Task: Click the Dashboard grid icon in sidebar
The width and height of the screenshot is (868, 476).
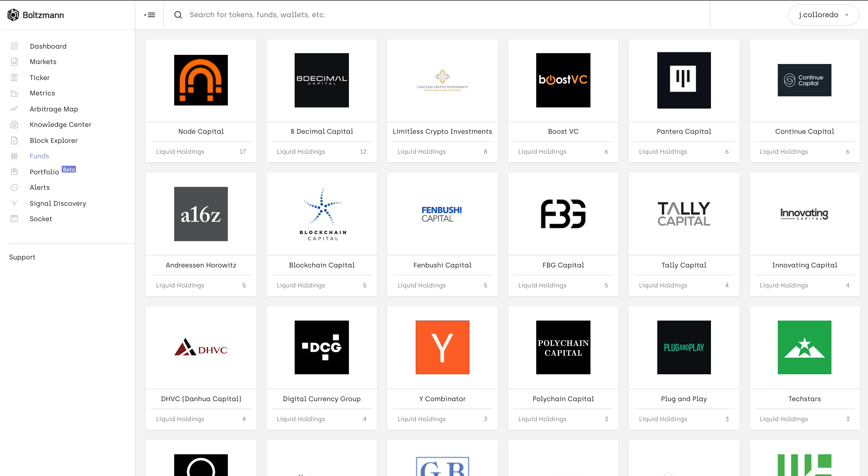Action: tap(14, 46)
